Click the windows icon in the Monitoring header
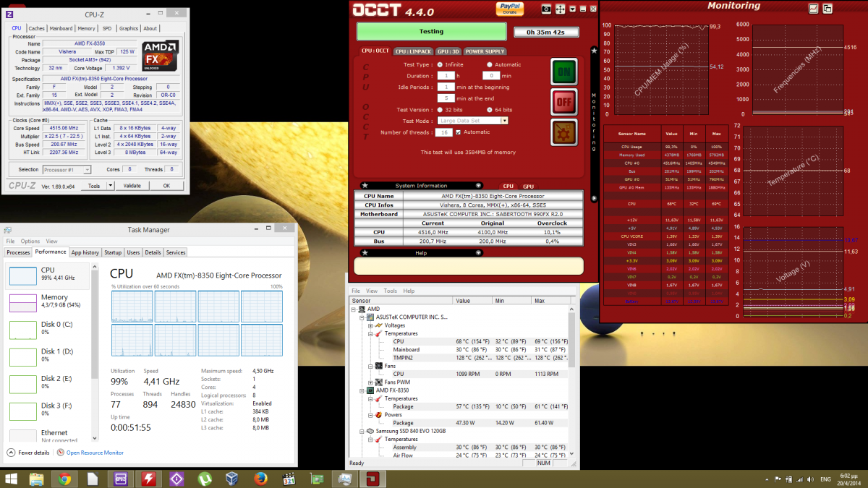 coord(826,8)
